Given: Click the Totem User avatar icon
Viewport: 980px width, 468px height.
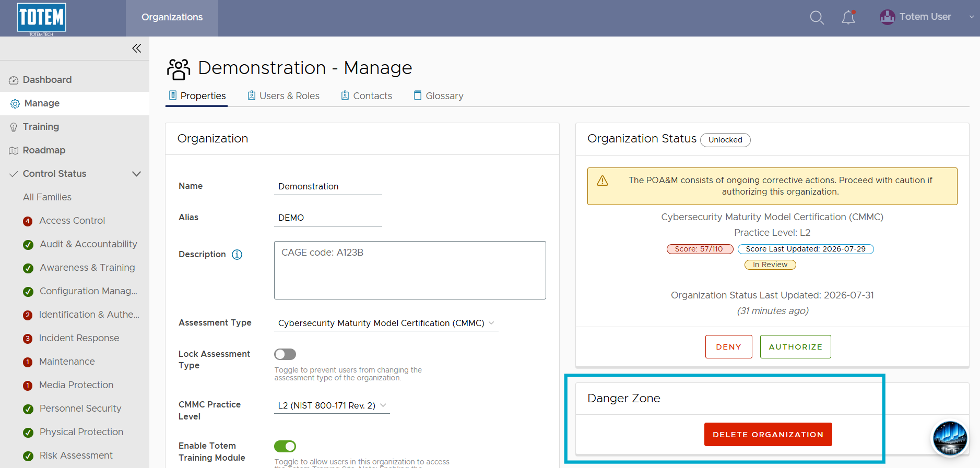Looking at the screenshot, I should [x=887, y=17].
